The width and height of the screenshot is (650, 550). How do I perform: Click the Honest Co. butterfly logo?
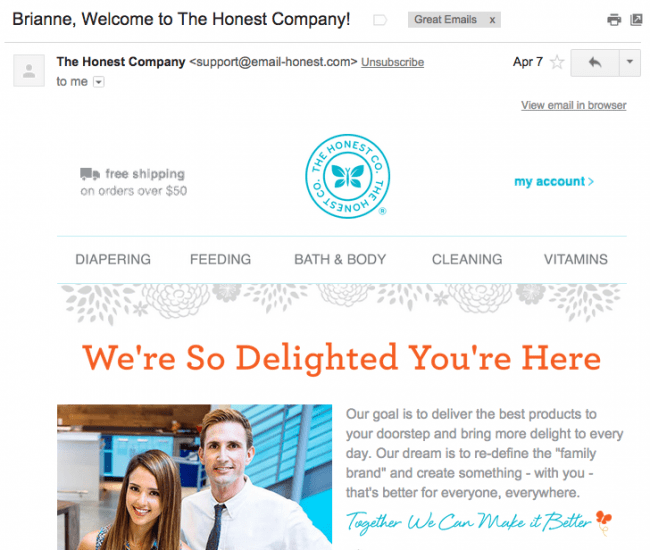[347, 176]
